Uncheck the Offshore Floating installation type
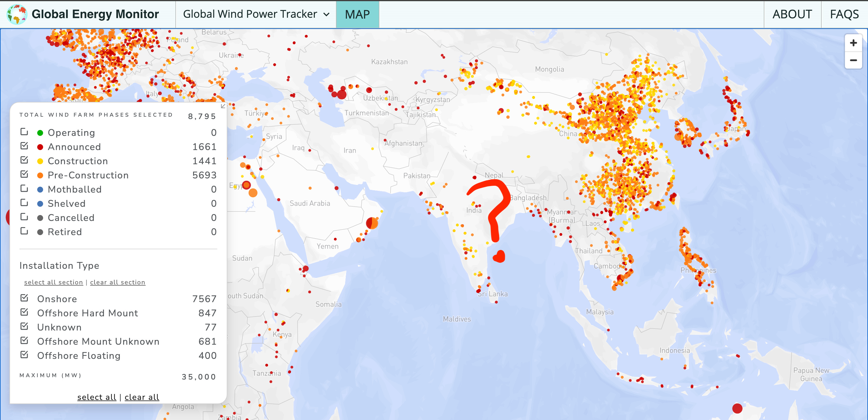 pos(24,355)
